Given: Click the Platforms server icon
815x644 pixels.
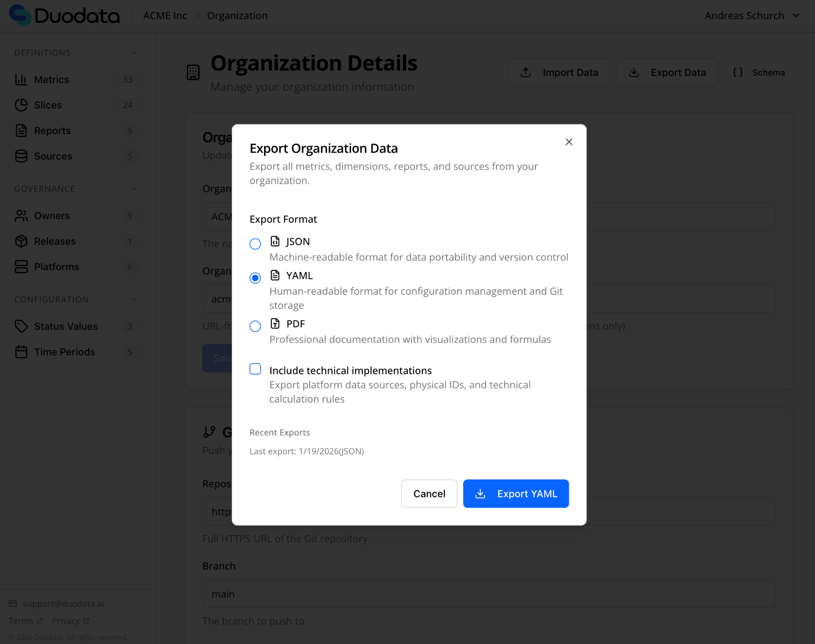Looking at the screenshot, I should click(21, 266).
